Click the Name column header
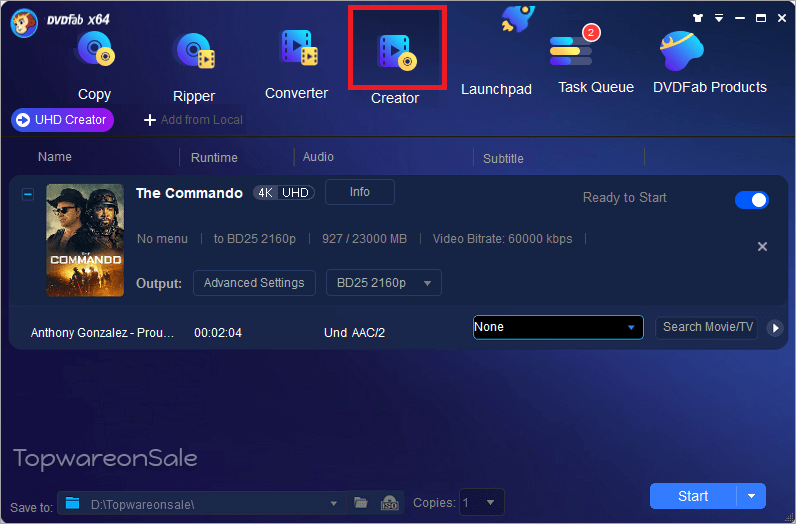Screen dimensions: 796x524 point(55,157)
